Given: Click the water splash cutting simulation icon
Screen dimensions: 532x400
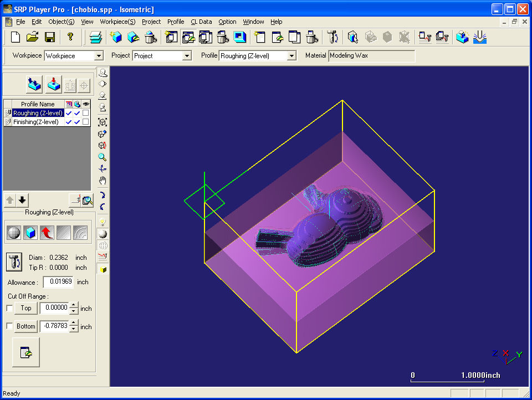Looking at the screenshot, I should pyautogui.click(x=480, y=37).
